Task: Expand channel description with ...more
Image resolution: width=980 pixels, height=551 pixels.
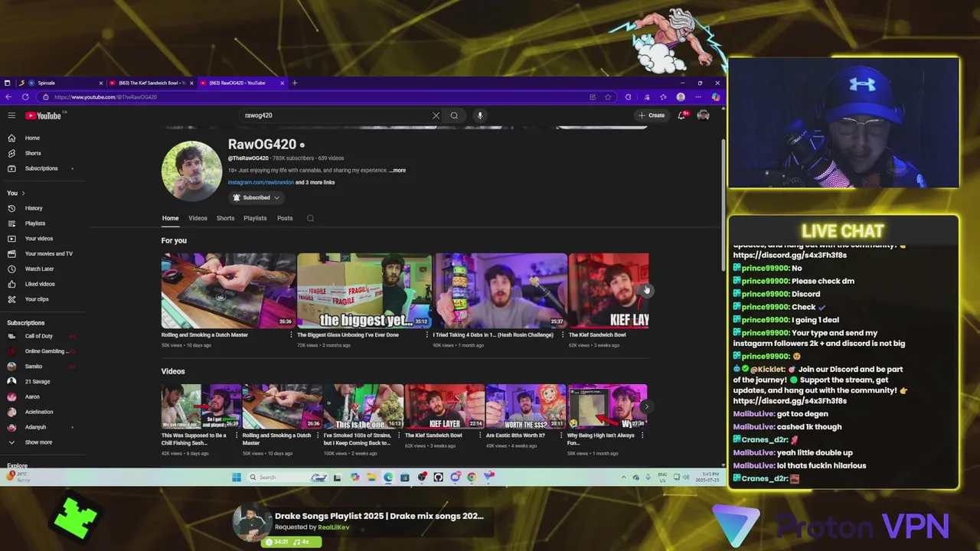Action: tap(397, 171)
